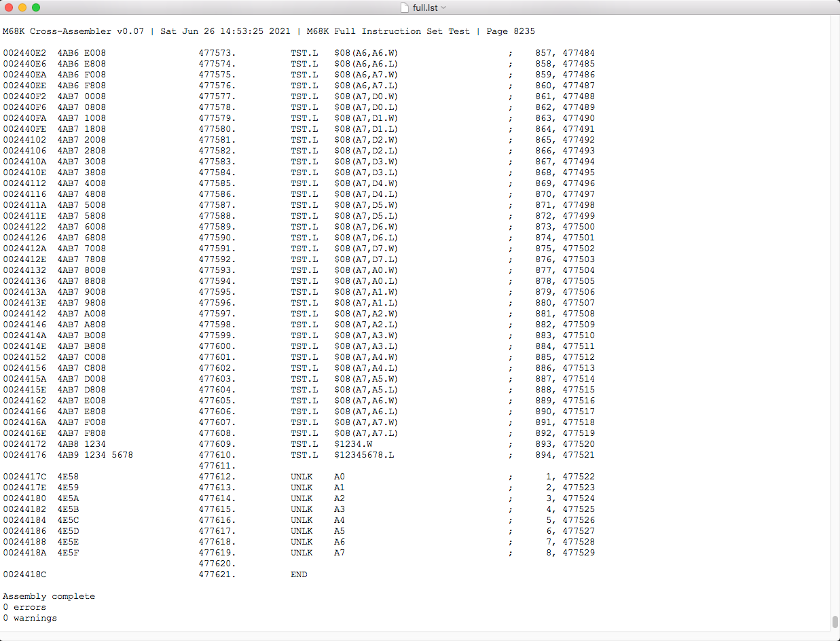The image size is (840, 641).
Task: Click the address 00244180
Action: tap(24, 498)
